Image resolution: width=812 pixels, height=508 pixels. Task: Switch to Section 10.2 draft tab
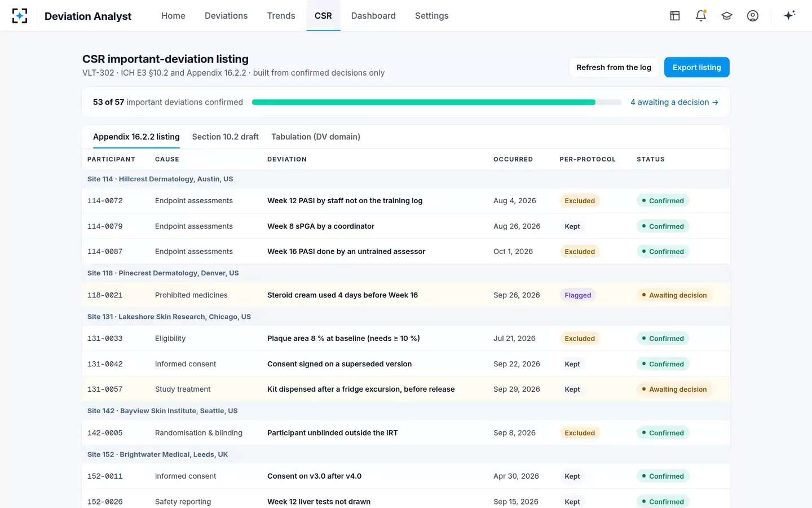pos(226,137)
